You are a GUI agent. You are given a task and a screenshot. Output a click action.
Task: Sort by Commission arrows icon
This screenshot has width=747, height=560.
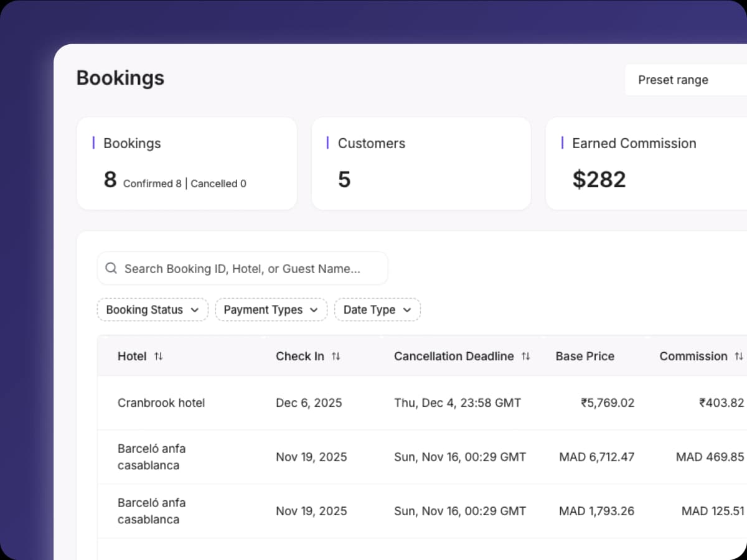coord(739,357)
